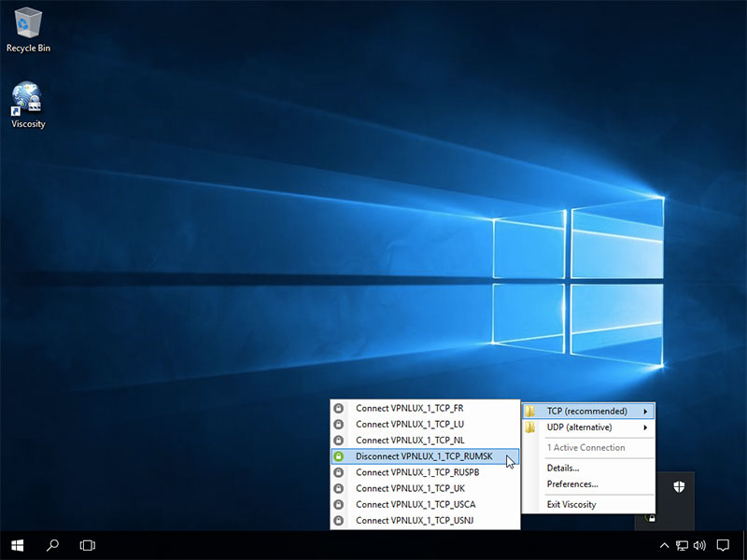Click the lock icon beside VPNLUX_1_TCP_UK

click(x=339, y=488)
